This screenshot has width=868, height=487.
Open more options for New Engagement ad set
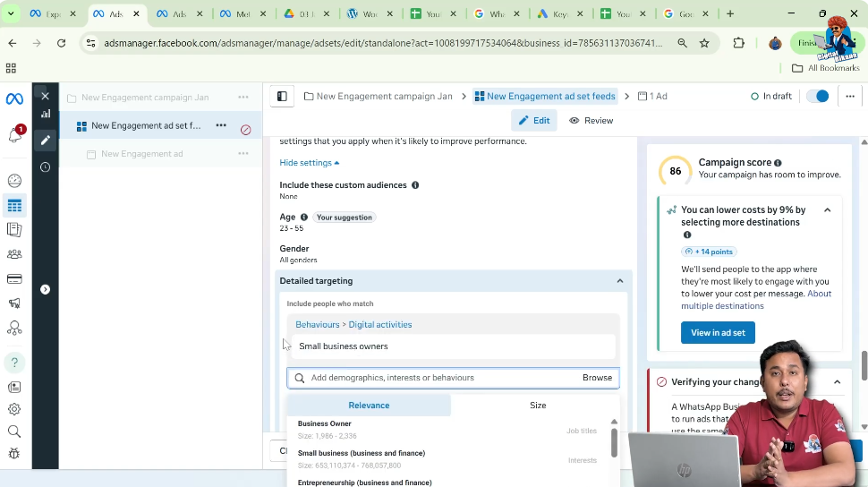click(x=221, y=125)
